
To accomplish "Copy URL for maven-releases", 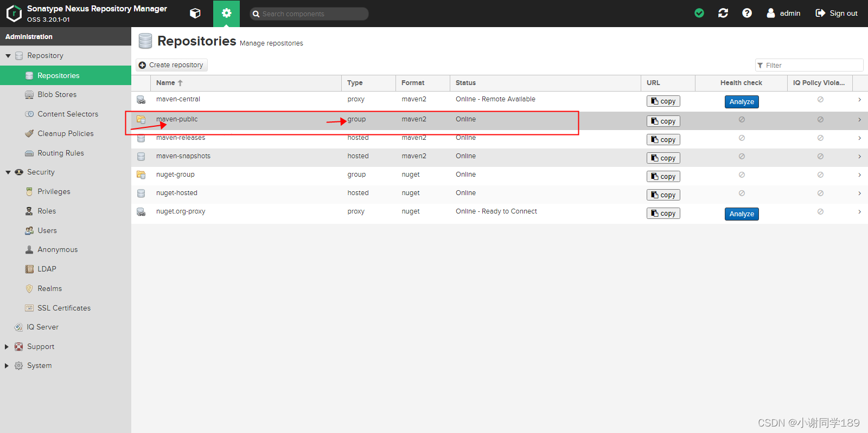I will tap(663, 140).
